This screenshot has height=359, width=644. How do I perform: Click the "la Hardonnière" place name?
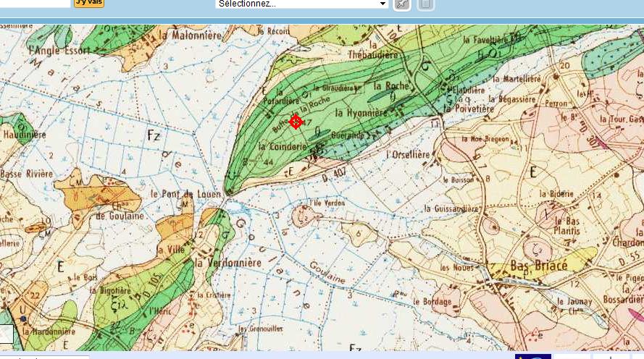[x=49, y=331]
